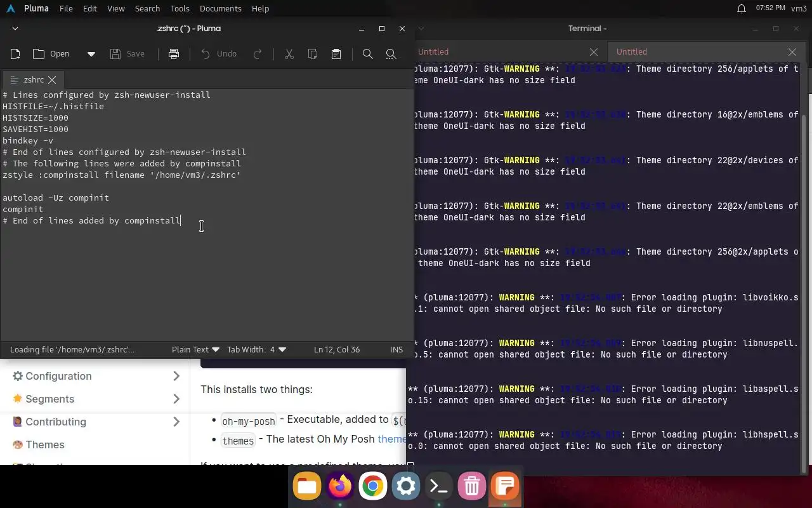
Task: Copy selection with the copy icon
Action: click(x=313, y=54)
